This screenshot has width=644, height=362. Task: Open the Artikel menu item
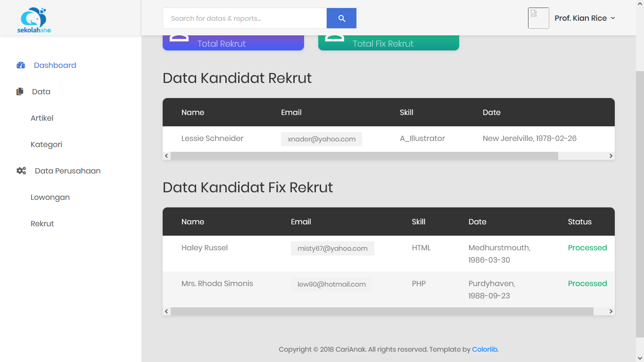42,118
